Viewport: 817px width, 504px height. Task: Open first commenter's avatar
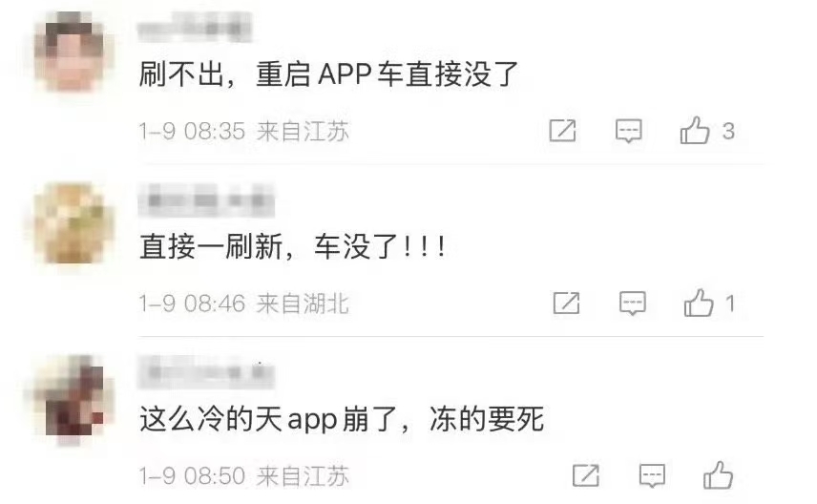pyautogui.click(x=72, y=52)
